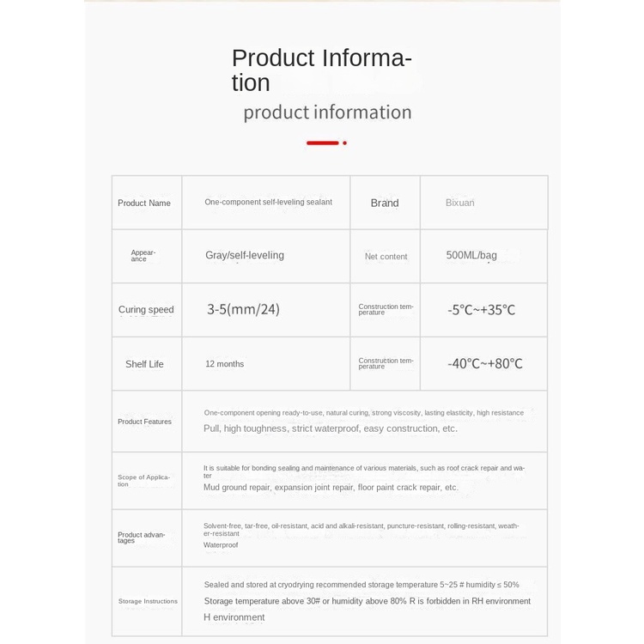644x644 pixels.
Task: Click the "-5°C~+35°C" temperature value
Action: pos(481,310)
